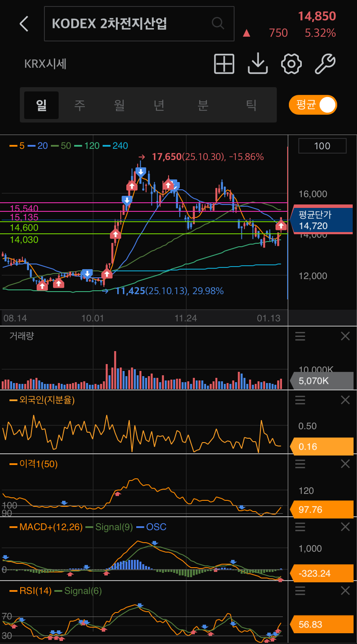Screen dimensions: 357x644
Task: Tap the 거래량 panel title
Action: 22,336
